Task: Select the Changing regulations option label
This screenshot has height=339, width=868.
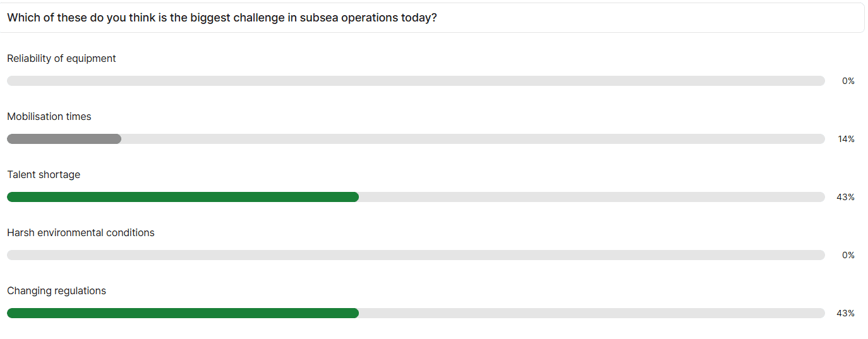Action: [x=56, y=290]
